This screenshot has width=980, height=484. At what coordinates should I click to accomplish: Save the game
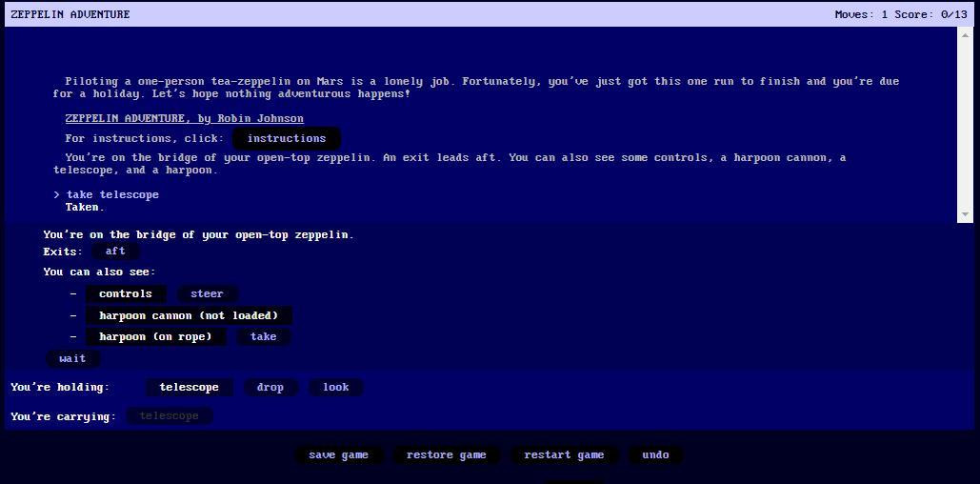(x=338, y=454)
